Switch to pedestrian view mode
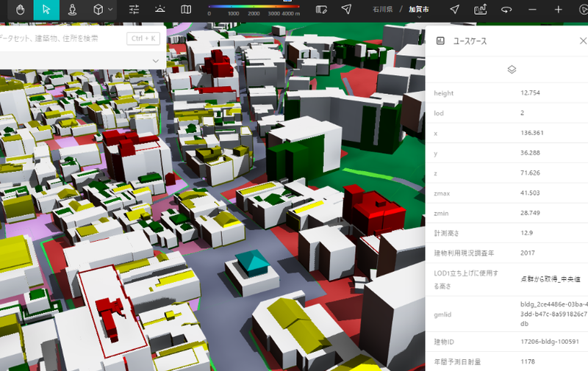This screenshot has height=371, width=588. [72, 10]
